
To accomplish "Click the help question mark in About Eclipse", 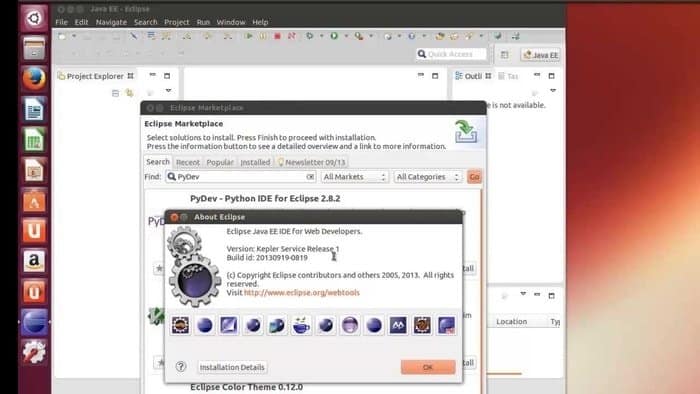I will coord(181,367).
